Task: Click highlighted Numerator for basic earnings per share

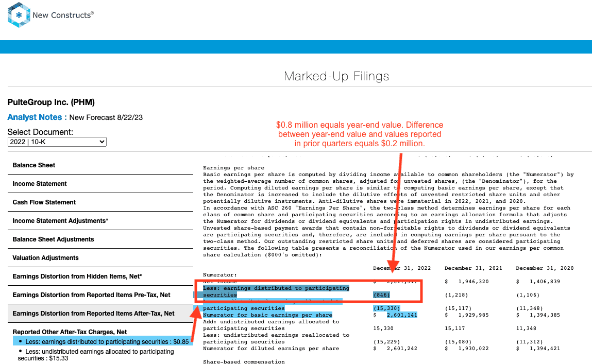Action: click(268, 315)
